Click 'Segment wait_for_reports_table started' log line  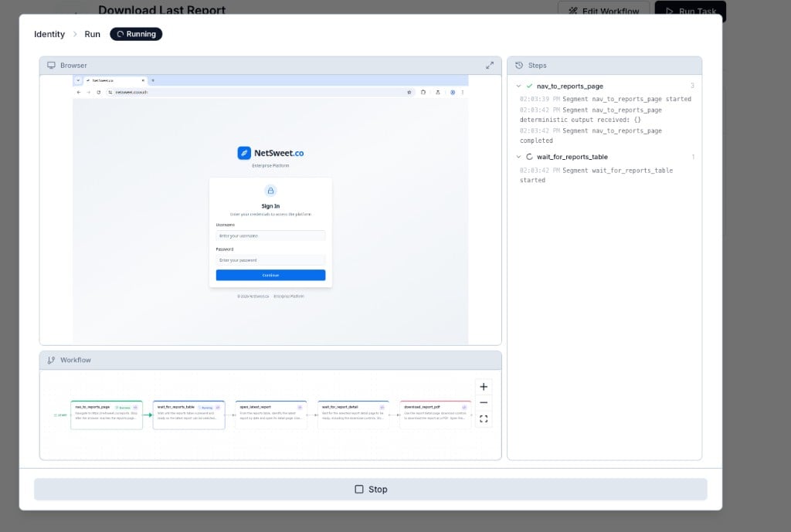pos(596,175)
